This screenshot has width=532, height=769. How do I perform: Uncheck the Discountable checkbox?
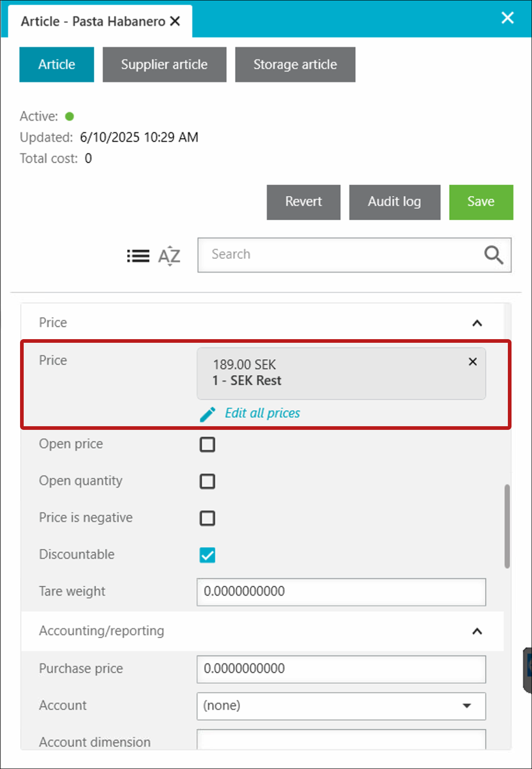click(x=207, y=555)
